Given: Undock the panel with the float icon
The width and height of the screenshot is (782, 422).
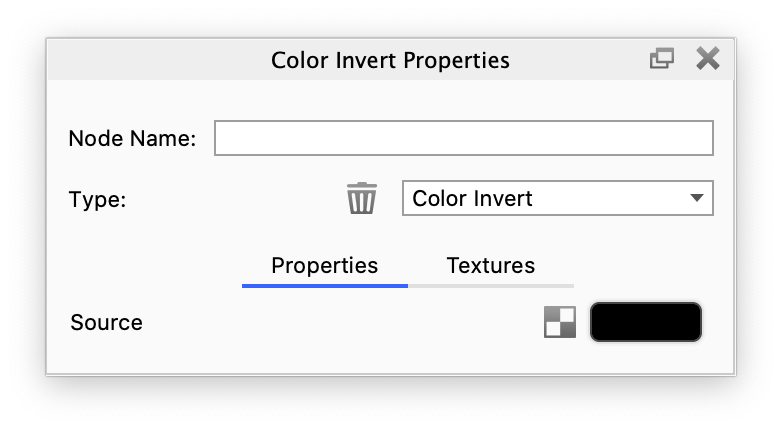Looking at the screenshot, I should point(661,60).
